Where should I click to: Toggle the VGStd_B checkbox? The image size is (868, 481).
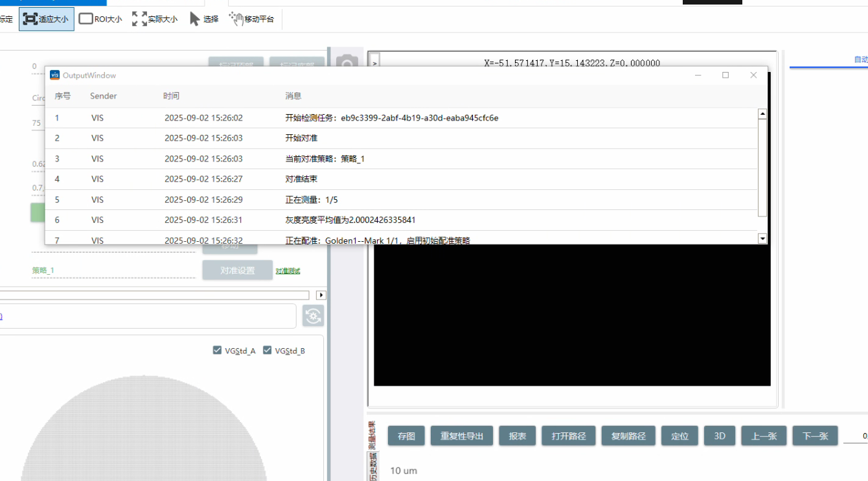268,351
